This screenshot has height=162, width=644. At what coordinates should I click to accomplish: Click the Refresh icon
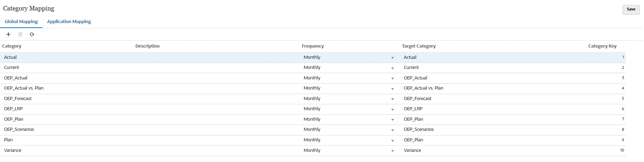click(x=32, y=34)
